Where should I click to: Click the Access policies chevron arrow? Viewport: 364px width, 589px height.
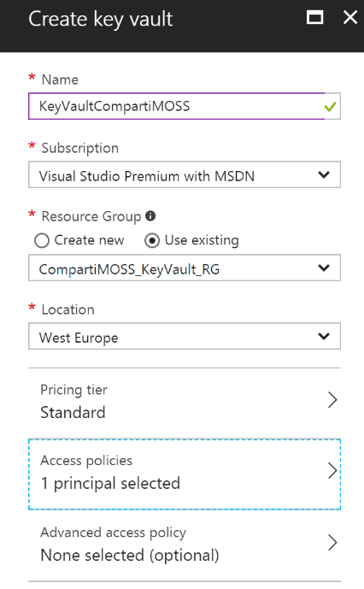[x=332, y=471]
